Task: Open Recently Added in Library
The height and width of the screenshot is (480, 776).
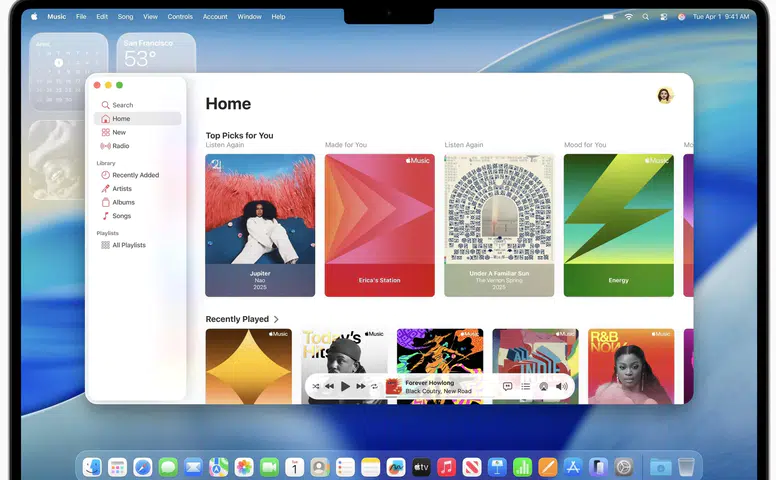Action: tap(130, 175)
